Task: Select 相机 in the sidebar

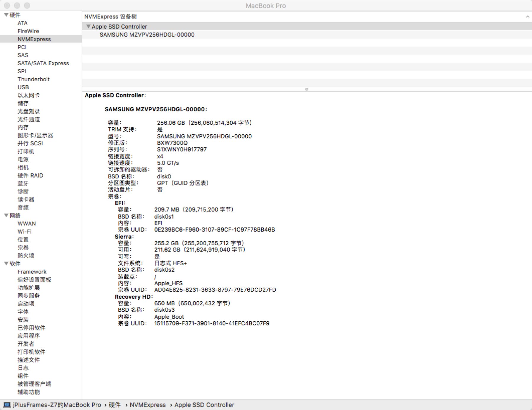Action: 23,167
